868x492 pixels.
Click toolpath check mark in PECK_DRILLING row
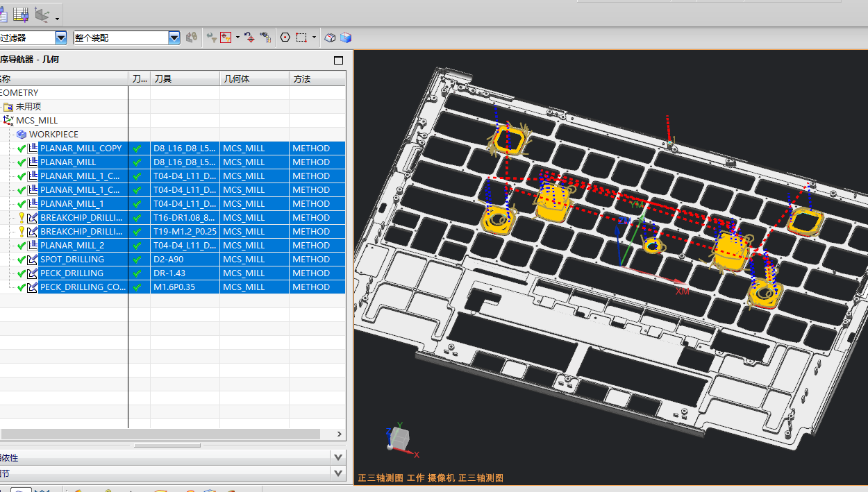click(x=137, y=273)
